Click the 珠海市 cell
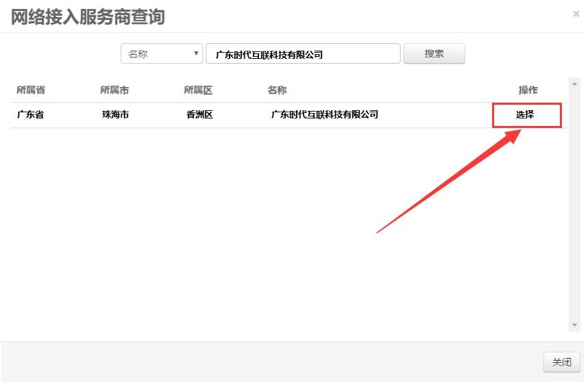588x382 pixels. pyautogui.click(x=115, y=114)
